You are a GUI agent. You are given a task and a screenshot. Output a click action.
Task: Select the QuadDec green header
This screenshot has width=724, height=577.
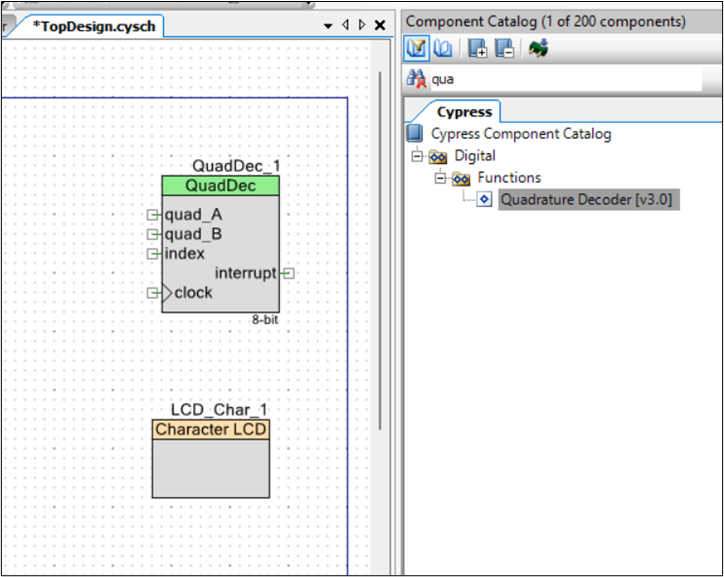[220, 186]
